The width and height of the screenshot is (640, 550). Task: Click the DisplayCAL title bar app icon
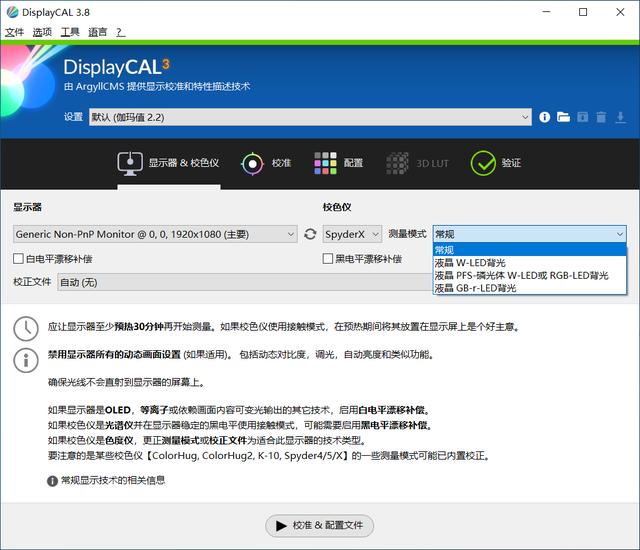point(12,12)
